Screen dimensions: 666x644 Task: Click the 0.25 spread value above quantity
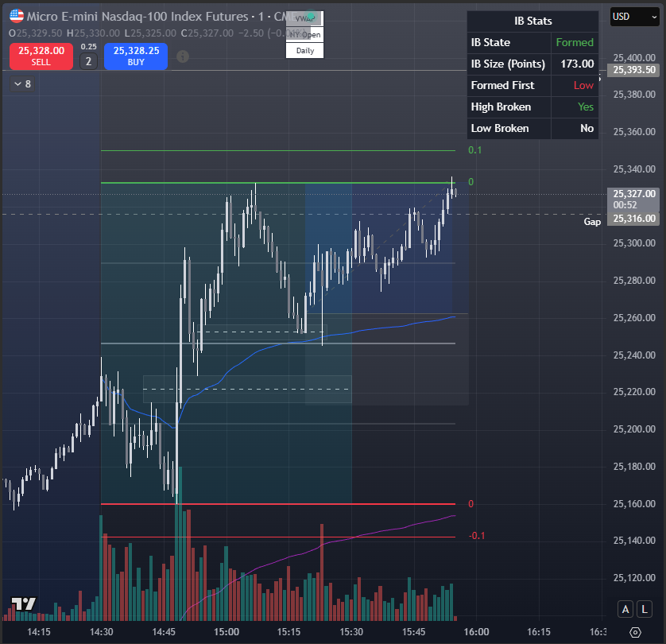[x=89, y=47]
